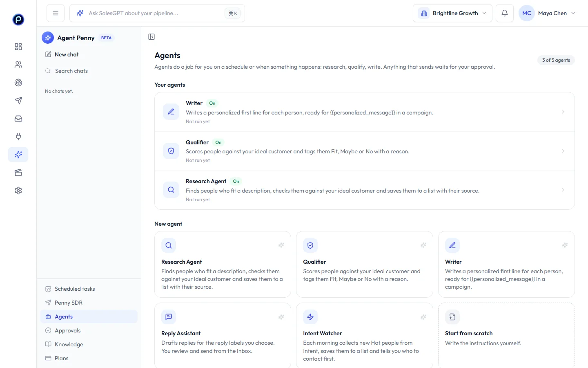Viewport: 588px width, 368px height.
Task: Open Plans menu item
Action: [x=89, y=358]
